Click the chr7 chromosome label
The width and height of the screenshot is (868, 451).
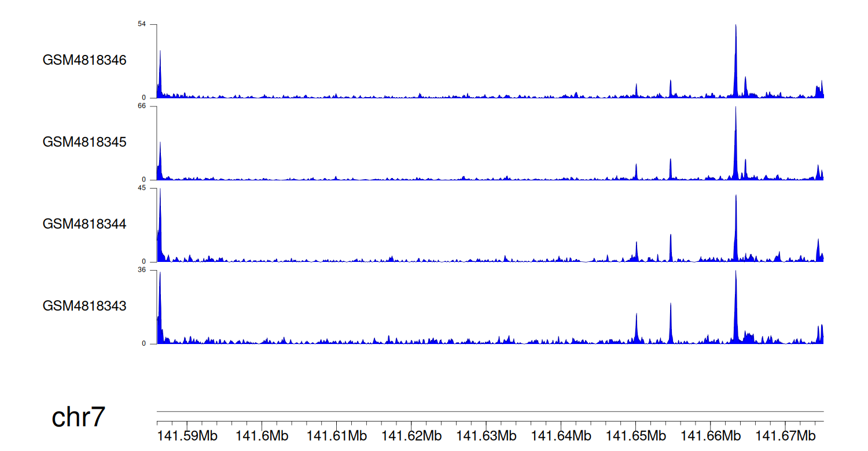click(x=78, y=417)
